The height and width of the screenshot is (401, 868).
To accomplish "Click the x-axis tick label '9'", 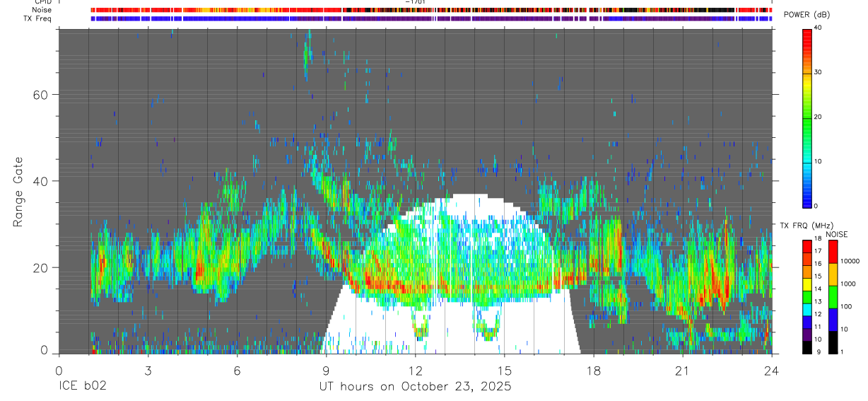I will click(326, 370).
